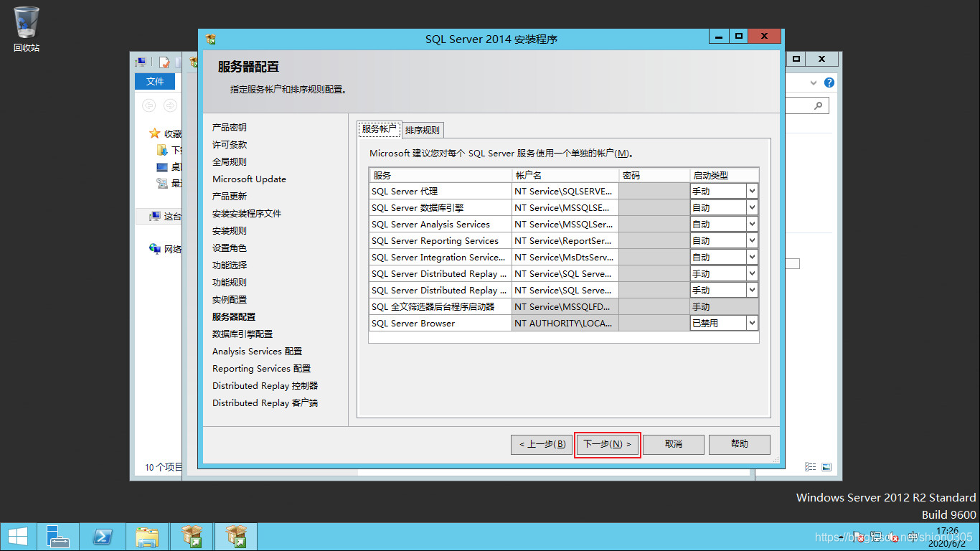Select the 服务帐户 tab

(379, 129)
